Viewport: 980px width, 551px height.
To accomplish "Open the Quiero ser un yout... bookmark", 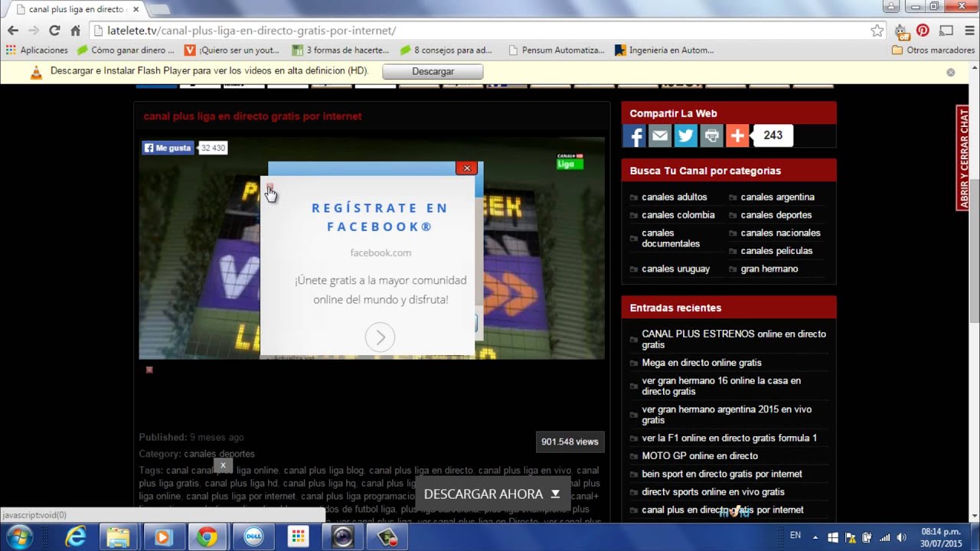I will pyautogui.click(x=233, y=51).
